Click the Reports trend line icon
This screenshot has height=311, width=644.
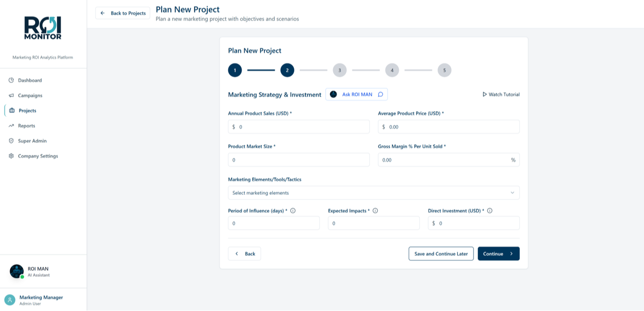coord(11,126)
